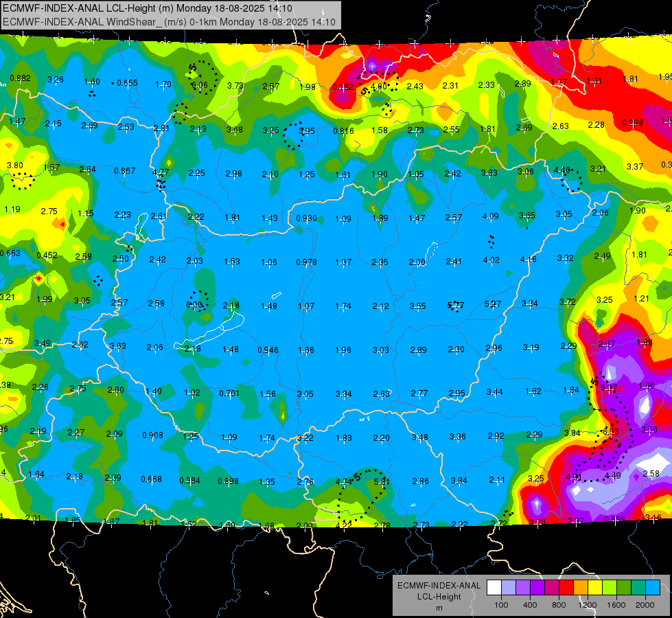Click the dark green 1600 m legend swatch
672x618 pixels.
(x=624, y=587)
